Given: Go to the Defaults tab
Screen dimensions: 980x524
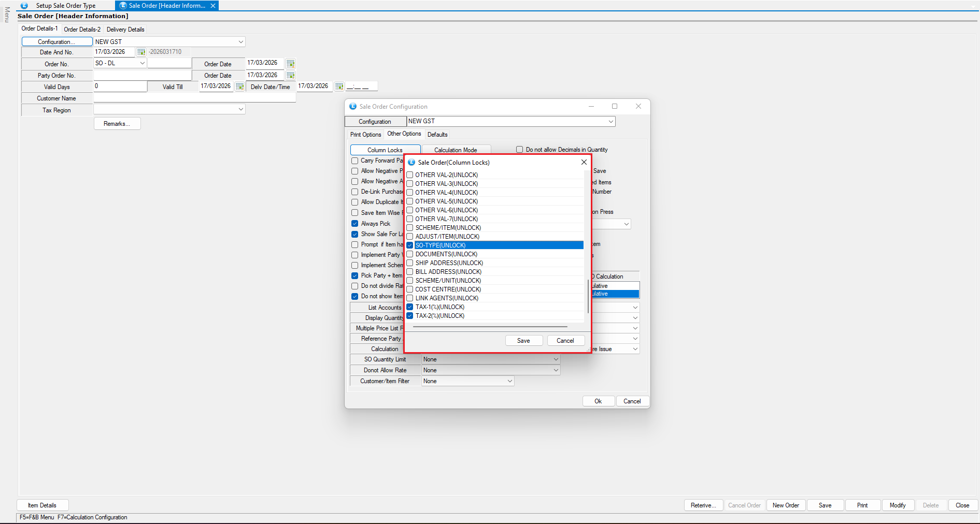Looking at the screenshot, I should [x=437, y=135].
